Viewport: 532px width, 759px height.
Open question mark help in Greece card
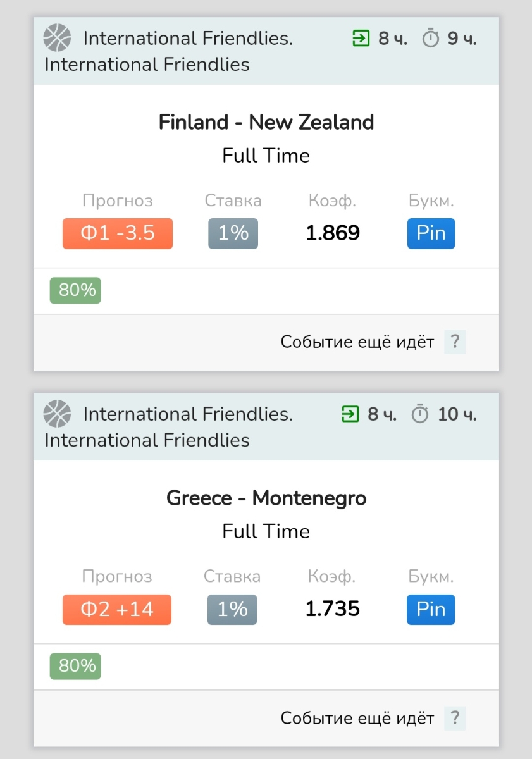(x=455, y=718)
